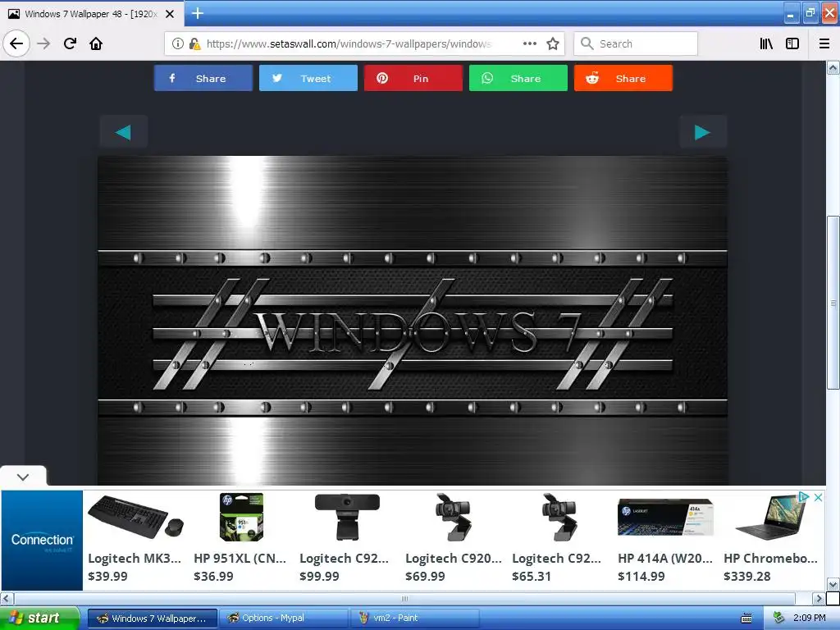Click the horizontal scrollbar right arrow
This screenshot has width=840, height=630.
coord(818,598)
